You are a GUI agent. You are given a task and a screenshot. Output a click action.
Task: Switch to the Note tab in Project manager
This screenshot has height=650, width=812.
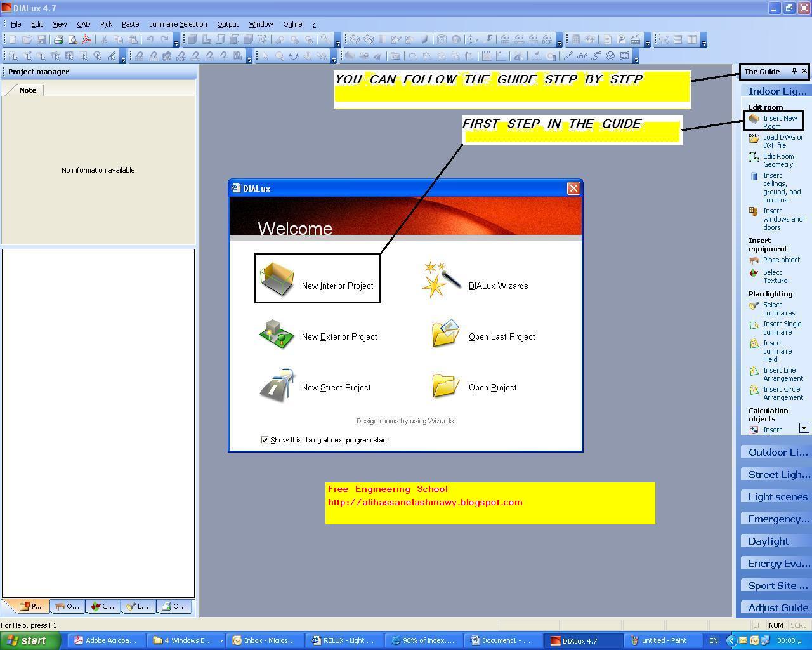point(27,90)
